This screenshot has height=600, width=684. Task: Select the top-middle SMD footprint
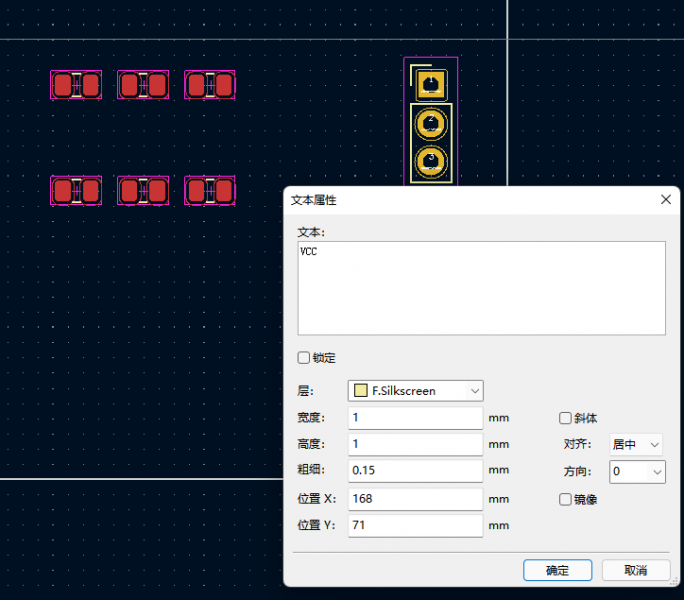click(x=143, y=85)
